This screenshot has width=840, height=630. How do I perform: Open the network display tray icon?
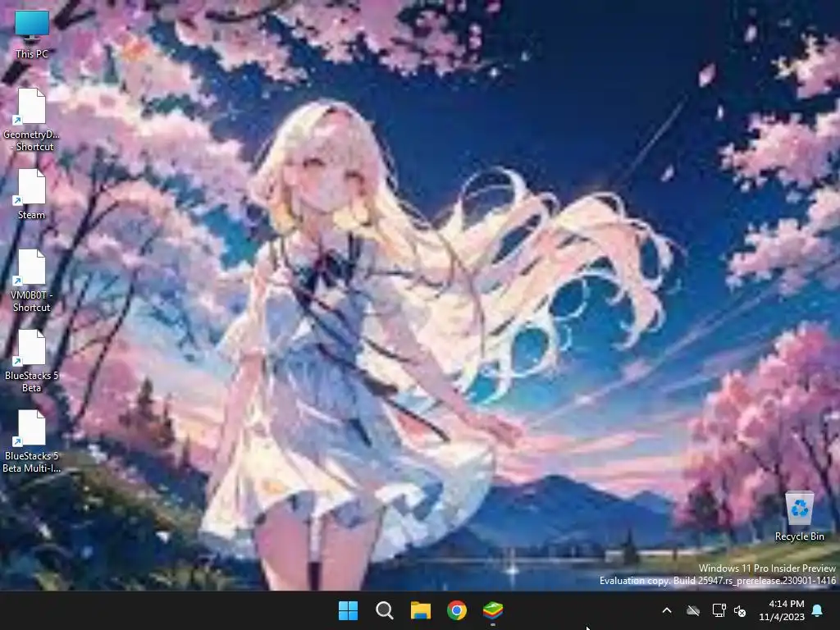[719, 610]
